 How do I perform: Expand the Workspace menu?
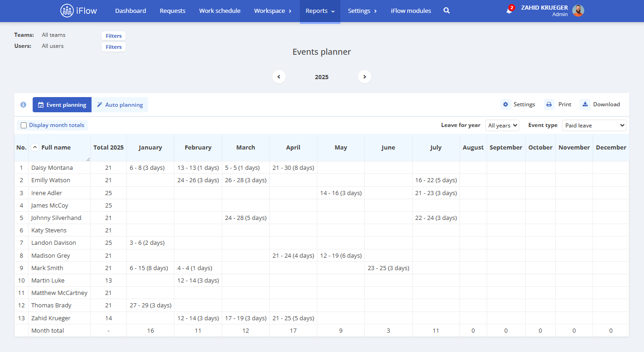[273, 11]
